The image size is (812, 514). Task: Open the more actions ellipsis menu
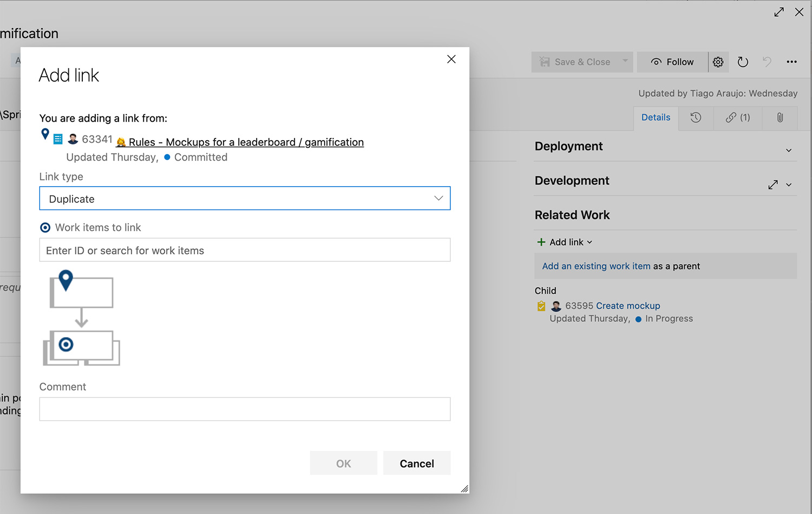(791, 62)
